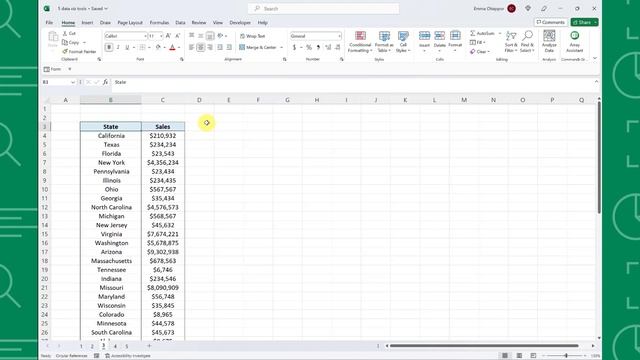
Task: Select sheet tab 1
Action: pos(81,346)
